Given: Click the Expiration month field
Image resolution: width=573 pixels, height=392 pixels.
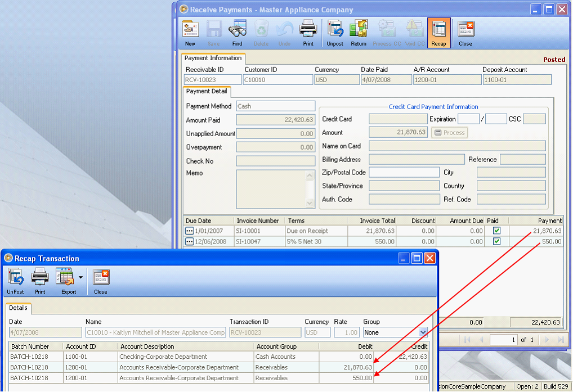Looking at the screenshot, I should tap(468, 119).
